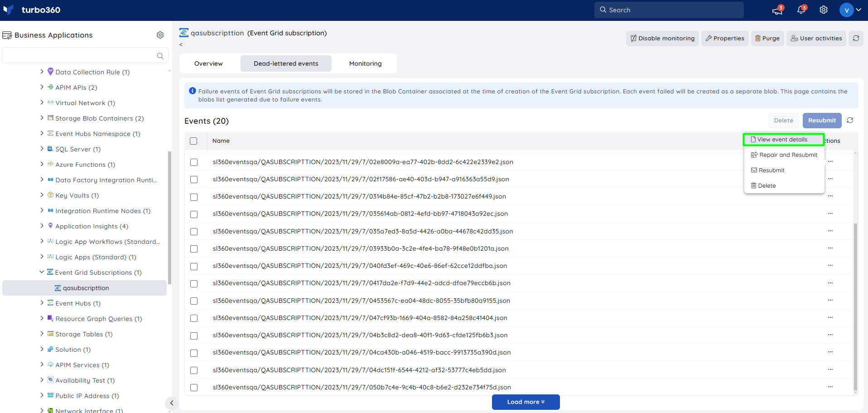Click the page refresh icon beside User activities
This screenshot has height=413, width=868.
coord(856,39)
